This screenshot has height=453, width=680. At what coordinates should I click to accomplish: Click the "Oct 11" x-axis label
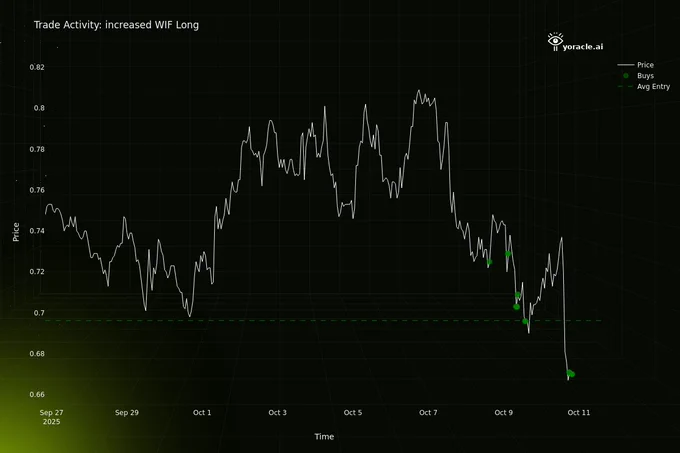579,413
